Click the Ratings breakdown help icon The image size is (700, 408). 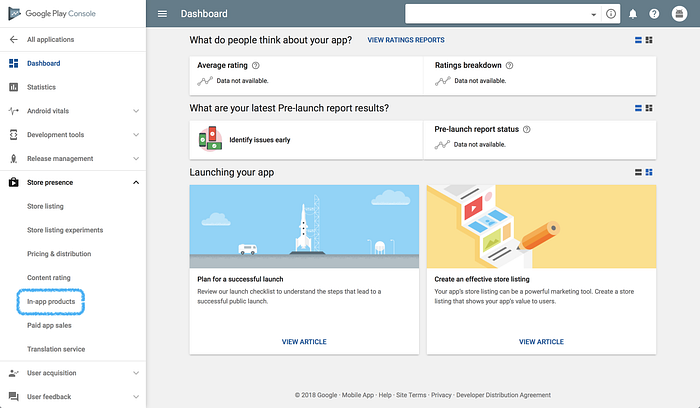coord(509,66)
